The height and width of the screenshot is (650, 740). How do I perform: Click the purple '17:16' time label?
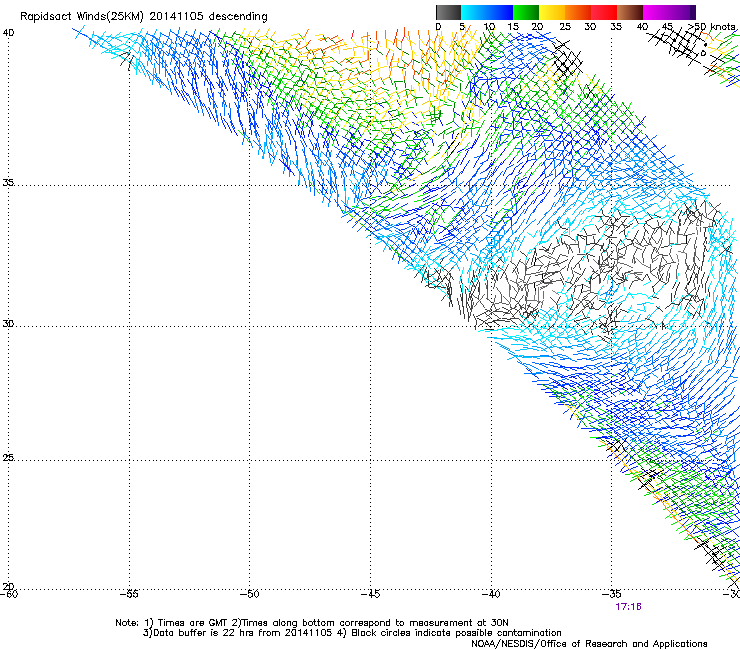tap(628, 607)
